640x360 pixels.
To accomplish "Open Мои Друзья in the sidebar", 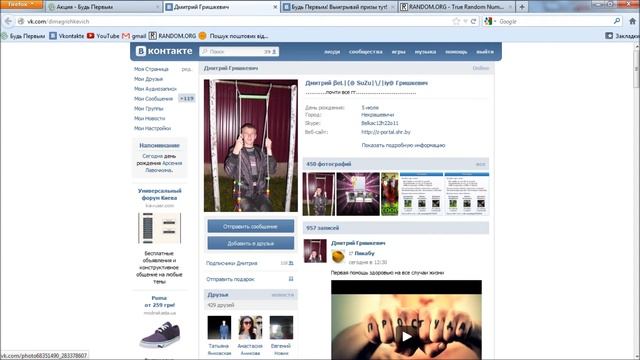I will (148, 79).
